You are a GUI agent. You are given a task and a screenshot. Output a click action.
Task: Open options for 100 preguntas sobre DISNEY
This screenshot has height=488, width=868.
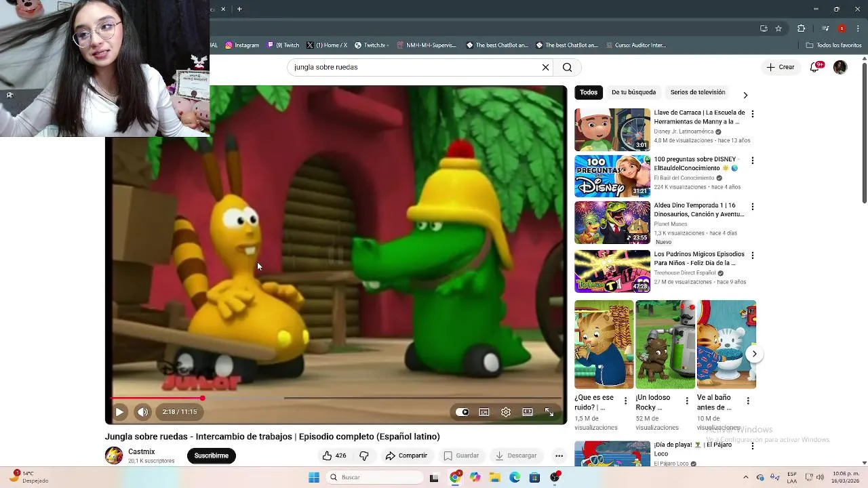click(x=752, y=161)
